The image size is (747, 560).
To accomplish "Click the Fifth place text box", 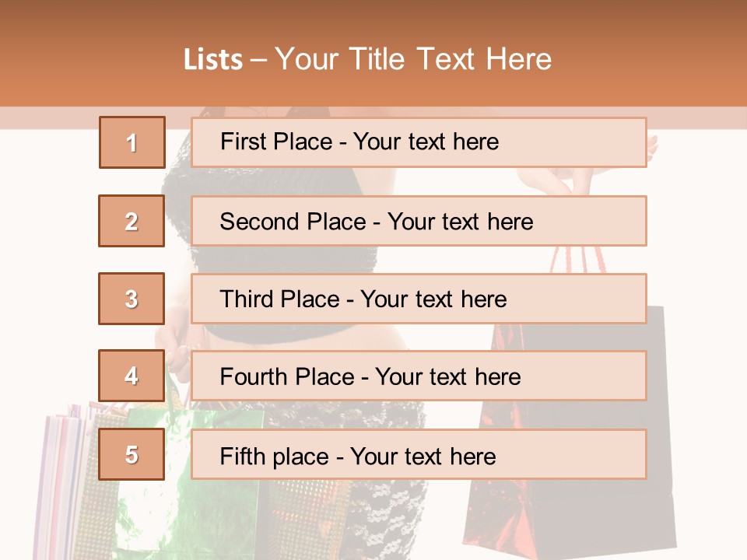I will coord(419,454).
